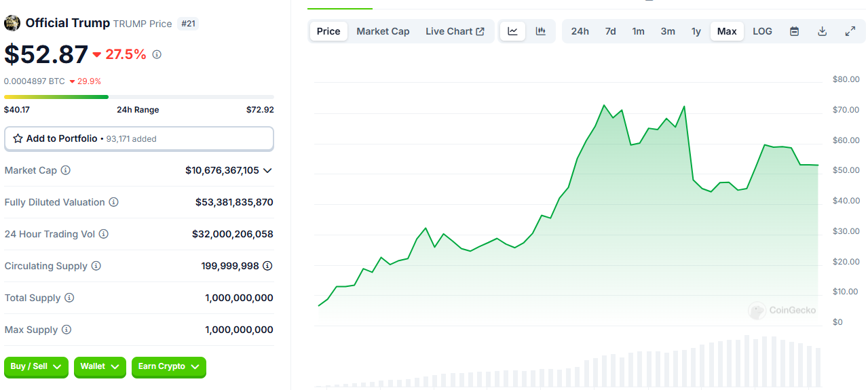Click the Total Supply 1,000,000,000 value
Viewport: 868px width, 390px height.
[240, 298]
